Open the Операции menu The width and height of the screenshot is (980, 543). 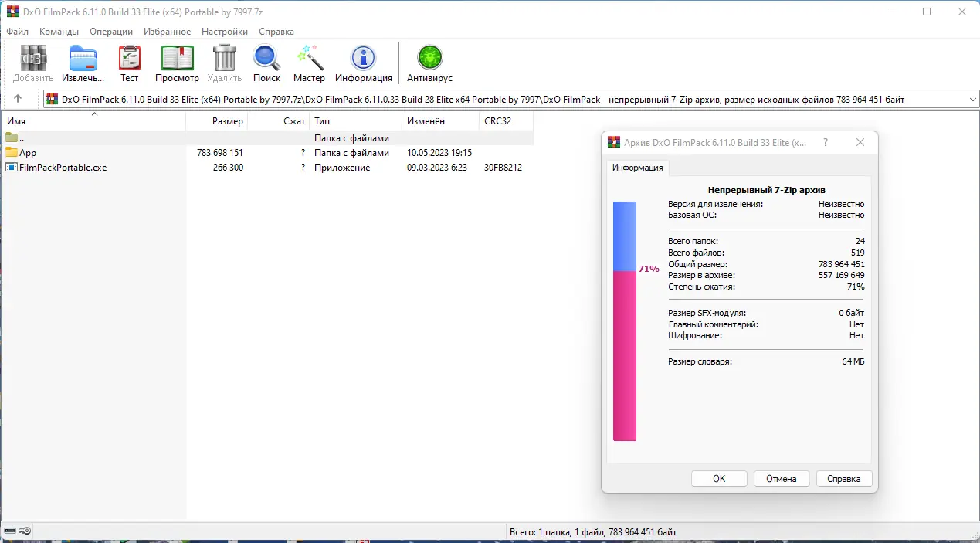[x=111, y=32]
